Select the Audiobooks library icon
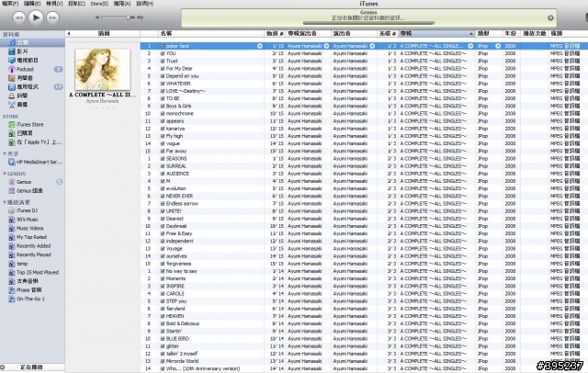Viewport: 588px width, 373px height. tap(12, 78)
